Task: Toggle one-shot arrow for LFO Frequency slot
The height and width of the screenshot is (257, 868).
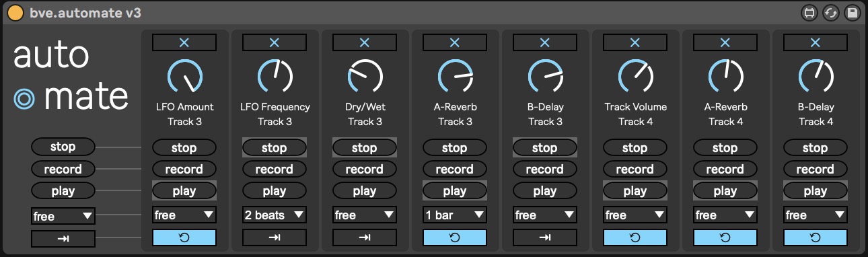Action: (275, 237)
